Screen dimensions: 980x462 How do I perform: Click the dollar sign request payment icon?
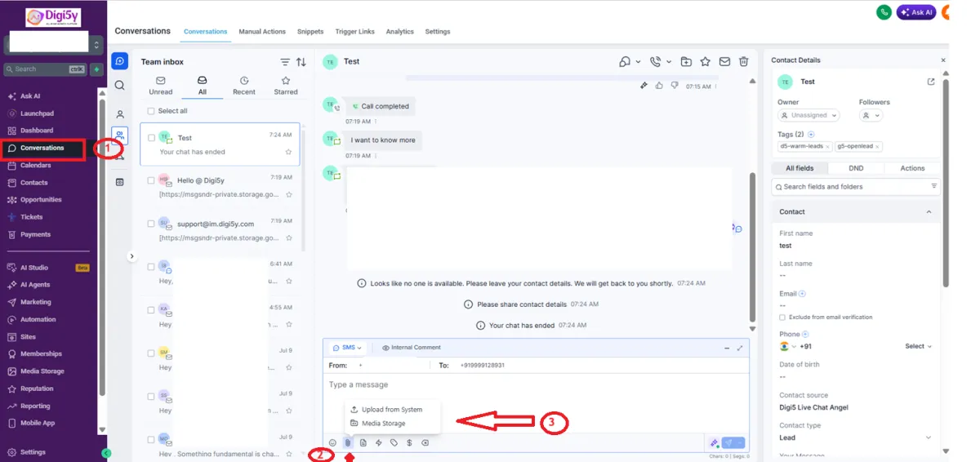click(x=409, y=442)
